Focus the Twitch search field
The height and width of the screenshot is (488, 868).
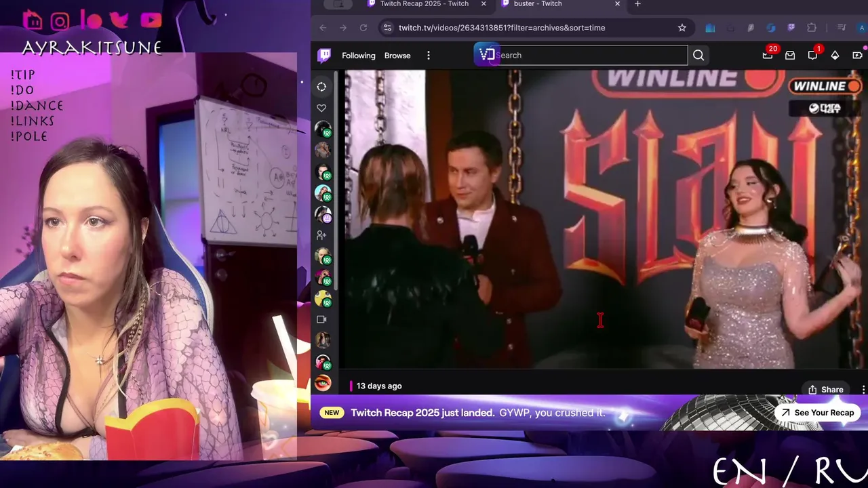[590, 56]
